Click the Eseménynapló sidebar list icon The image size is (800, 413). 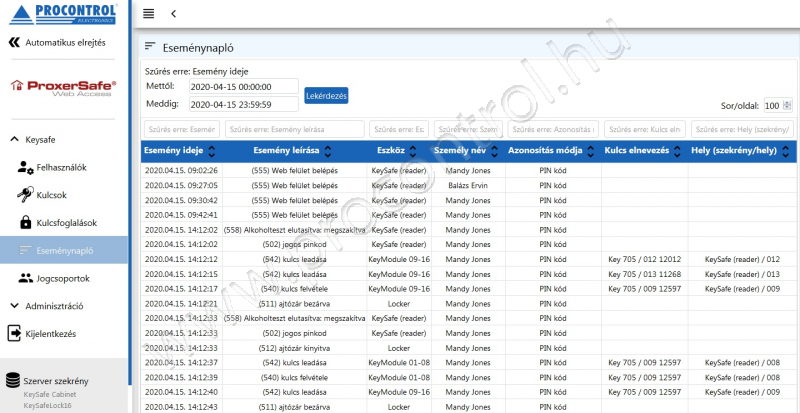coord(26,250)
